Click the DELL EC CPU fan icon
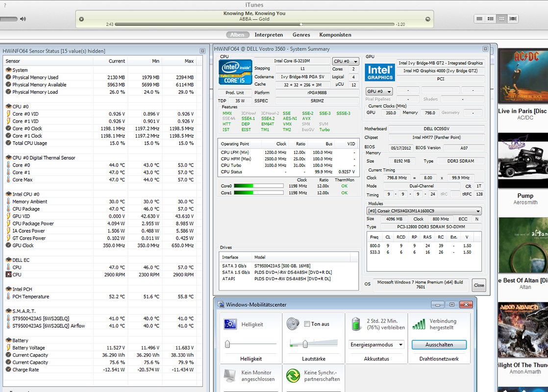This screenshot has width=548, height=392. pyautogui.click(x=8, y=274)
